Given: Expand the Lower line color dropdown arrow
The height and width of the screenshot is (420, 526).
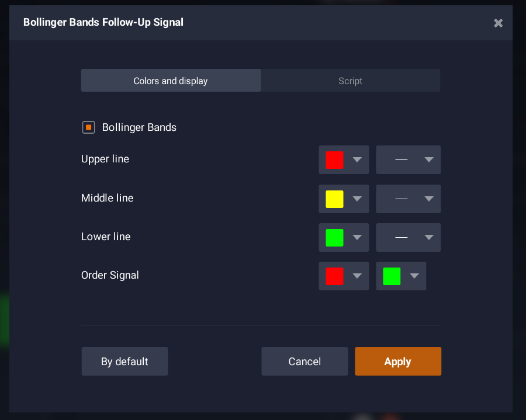Looking at the screenshot, I should [x=358, y=237].
